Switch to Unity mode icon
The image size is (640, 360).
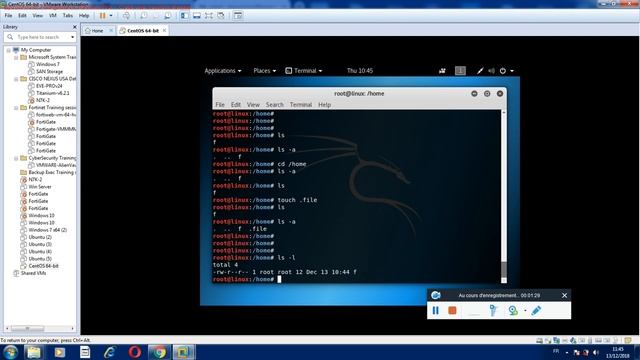point(221,16)
